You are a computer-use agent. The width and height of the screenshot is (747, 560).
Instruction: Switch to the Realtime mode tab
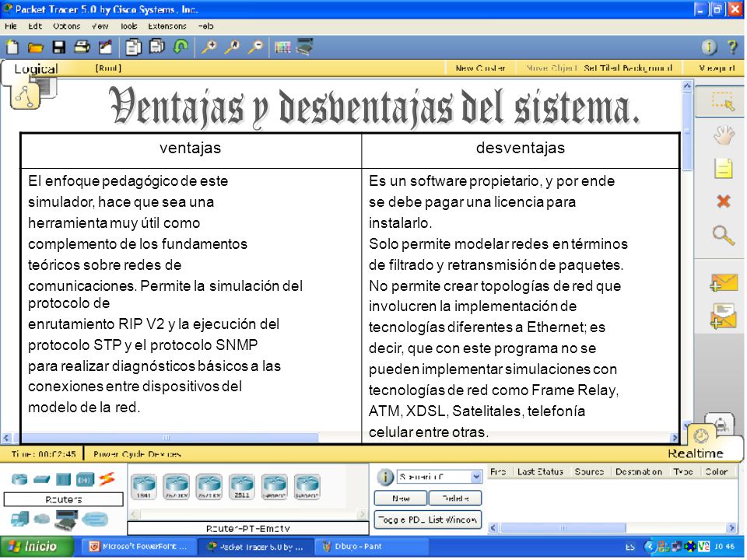(695, 453)
